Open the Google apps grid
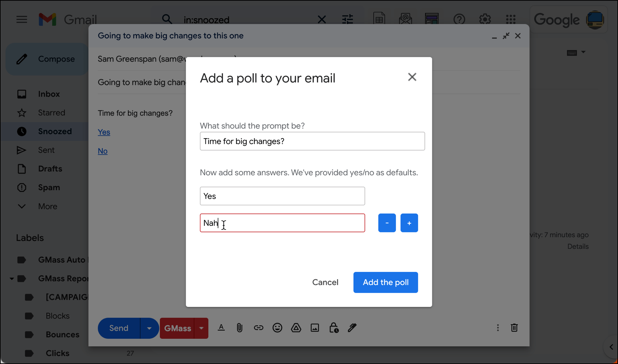The image size is (618, 364). (511, 19)
